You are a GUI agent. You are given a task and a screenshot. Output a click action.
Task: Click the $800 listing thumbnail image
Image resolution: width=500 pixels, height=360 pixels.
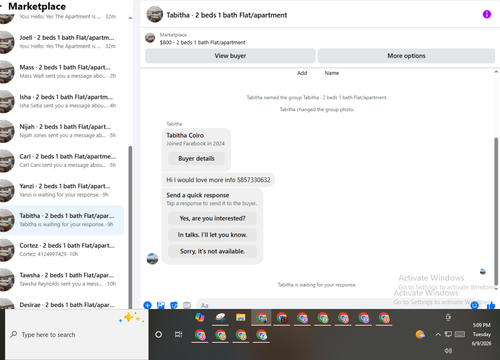pos(150,38)
